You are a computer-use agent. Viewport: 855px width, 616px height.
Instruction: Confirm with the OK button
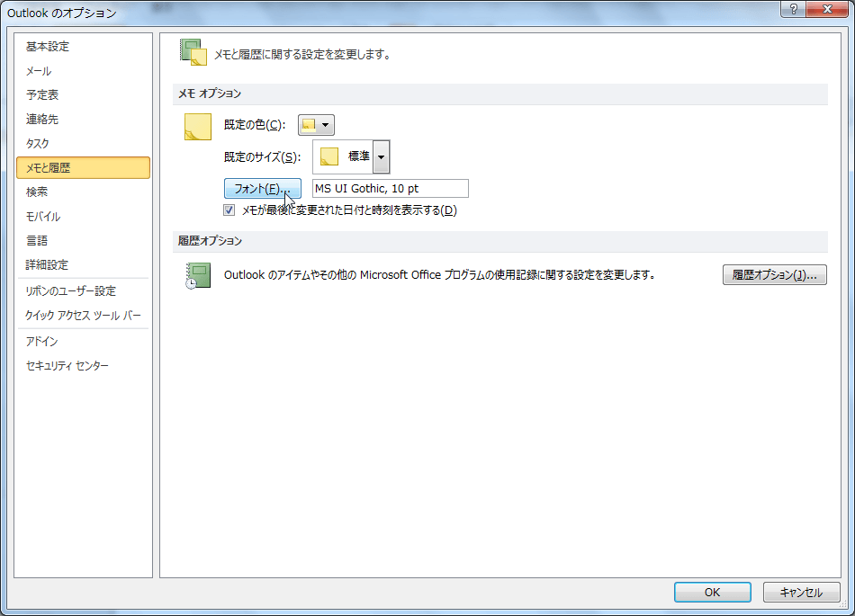pos(712,592)
